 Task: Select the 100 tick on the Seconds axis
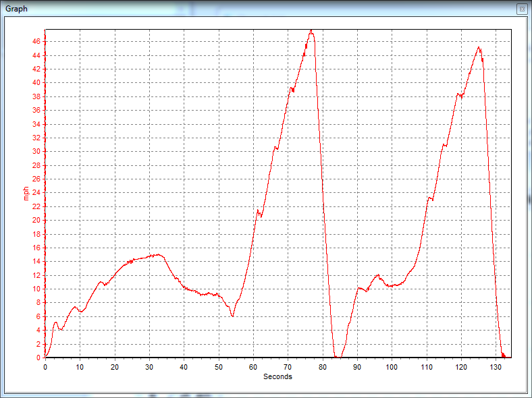tap(392, 367)
